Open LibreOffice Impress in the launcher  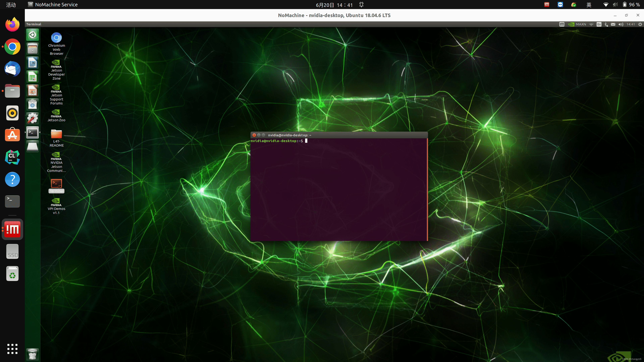pos(33,90)
